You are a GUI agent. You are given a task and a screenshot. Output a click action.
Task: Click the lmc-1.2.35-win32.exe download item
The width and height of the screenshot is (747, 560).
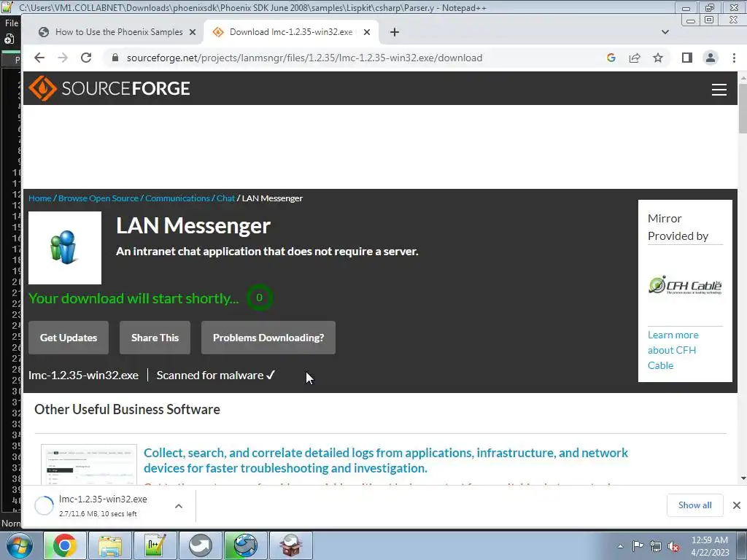coord(103,505)
